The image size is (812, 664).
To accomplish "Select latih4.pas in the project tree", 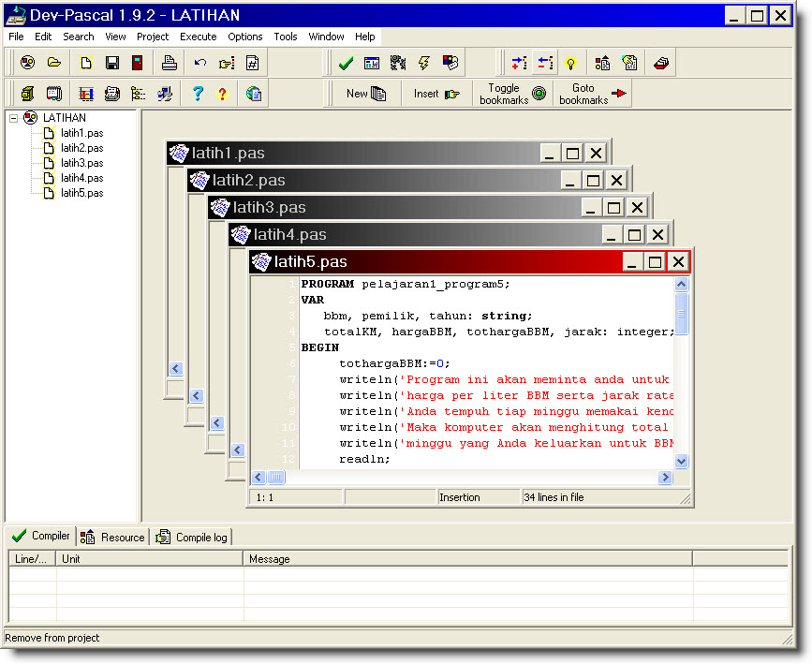I will click(x=81, y=178).
